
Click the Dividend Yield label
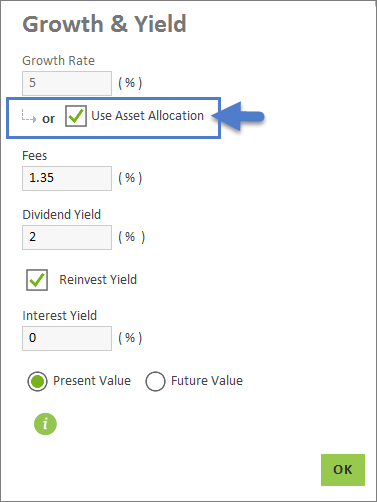pyautogui.click(x=62, y=215)
